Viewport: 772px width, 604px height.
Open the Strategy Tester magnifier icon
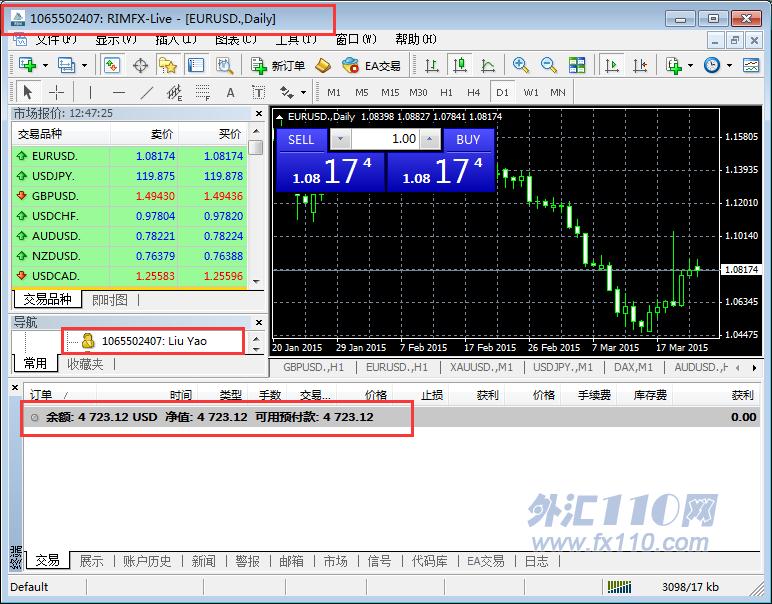225,65
